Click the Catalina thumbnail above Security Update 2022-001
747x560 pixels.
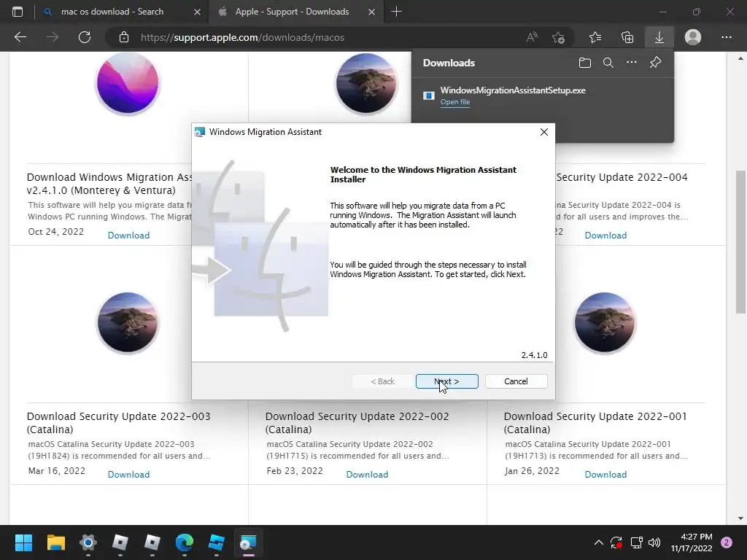pyautogui.click(x=605, y=322)
